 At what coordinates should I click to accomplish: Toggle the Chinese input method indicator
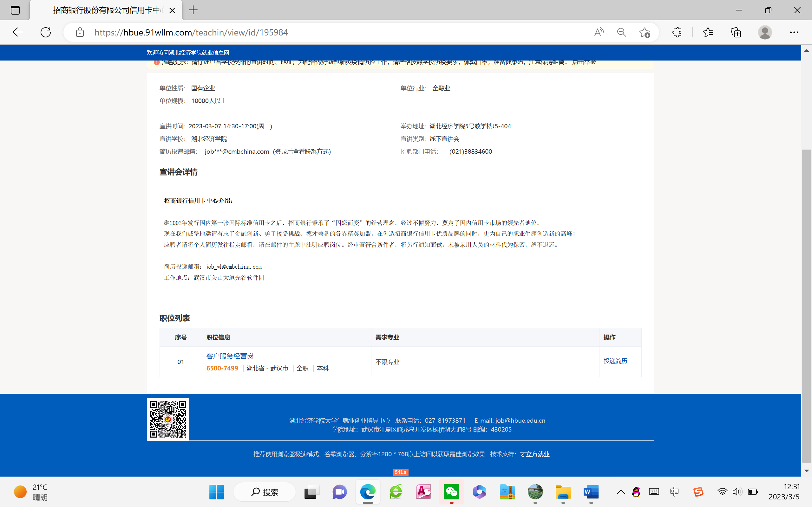pos(674,492)
